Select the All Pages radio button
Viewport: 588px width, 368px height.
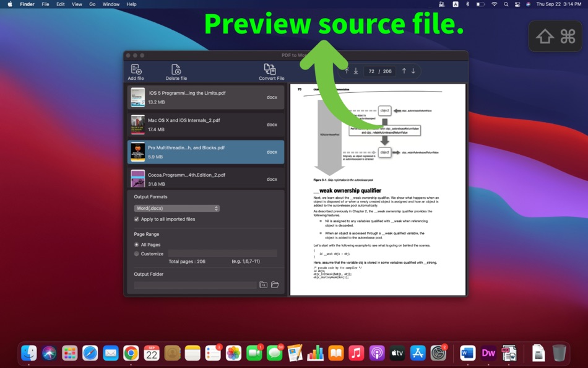pyautogui.click(x=137, y=245)
